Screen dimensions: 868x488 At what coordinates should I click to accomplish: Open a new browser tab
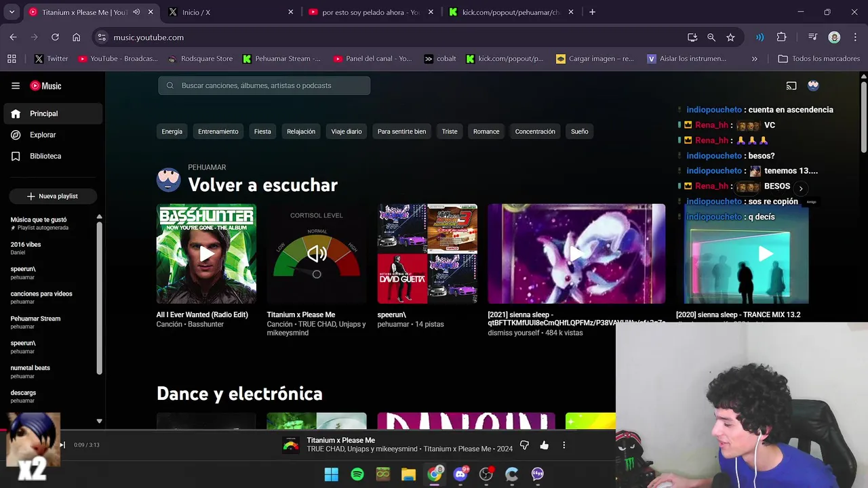point(592,12)
